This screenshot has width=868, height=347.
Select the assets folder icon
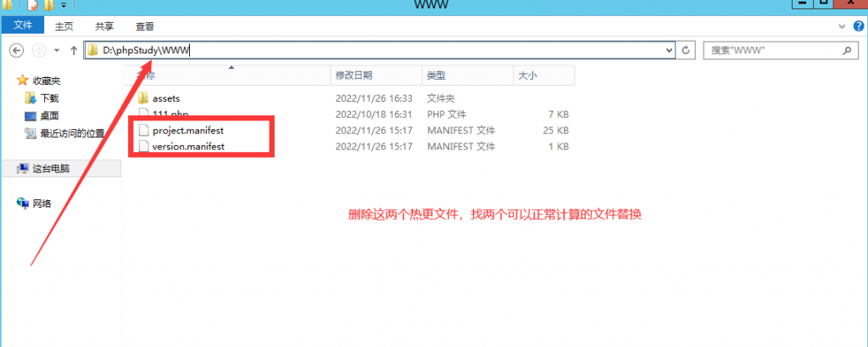point(143,98)
